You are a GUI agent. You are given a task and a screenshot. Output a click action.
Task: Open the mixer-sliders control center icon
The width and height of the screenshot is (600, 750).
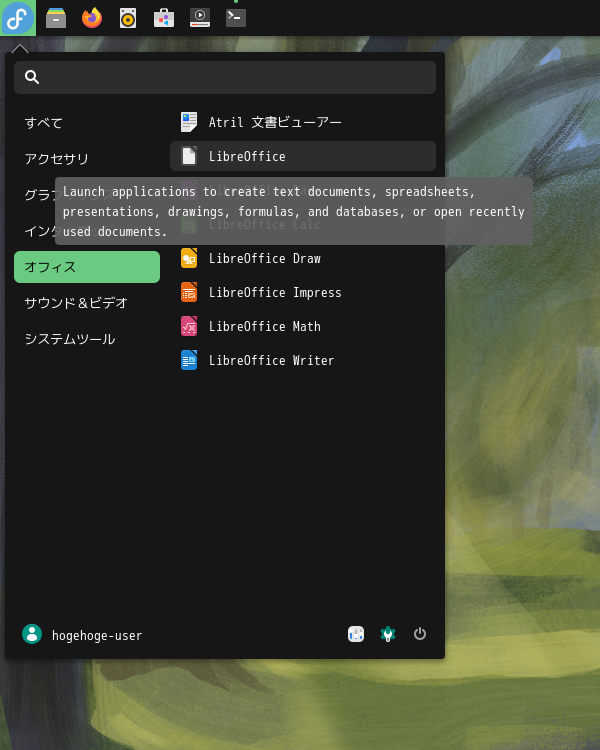tap(356, 634)
